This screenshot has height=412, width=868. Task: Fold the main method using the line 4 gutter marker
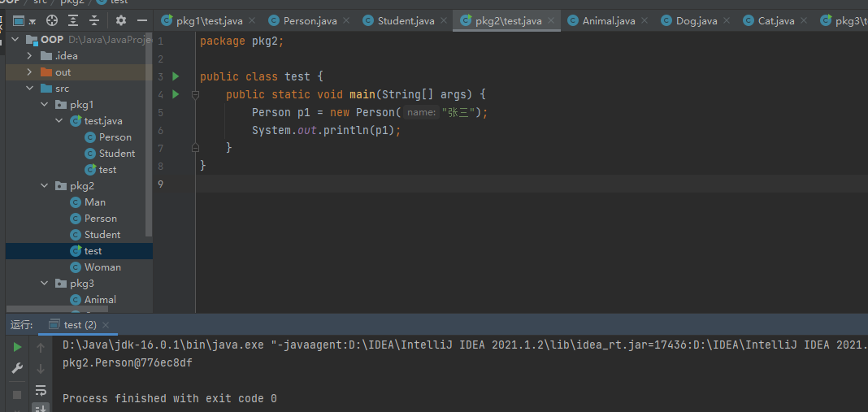click(195, 95)
